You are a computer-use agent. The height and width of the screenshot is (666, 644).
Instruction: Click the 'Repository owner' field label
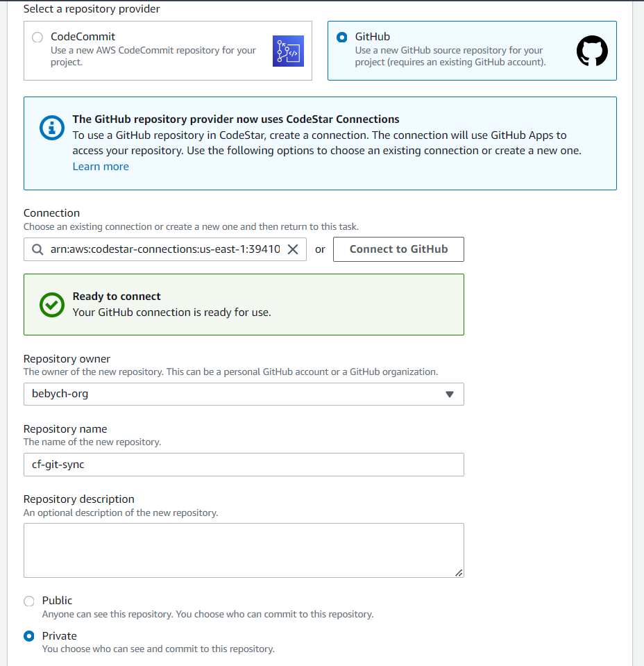click(67, 359)
